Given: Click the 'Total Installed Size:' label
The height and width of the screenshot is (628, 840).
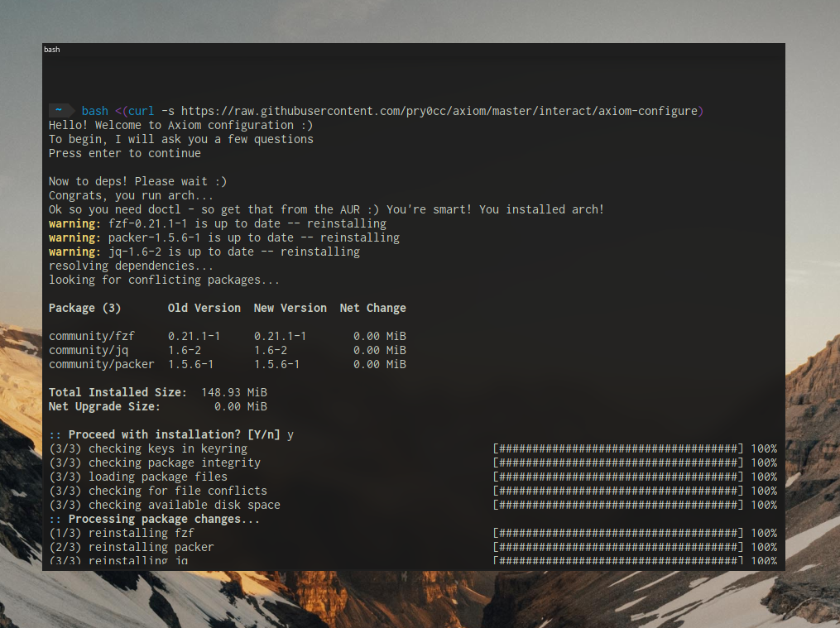Looking at the screenshot, I should 118,392.
